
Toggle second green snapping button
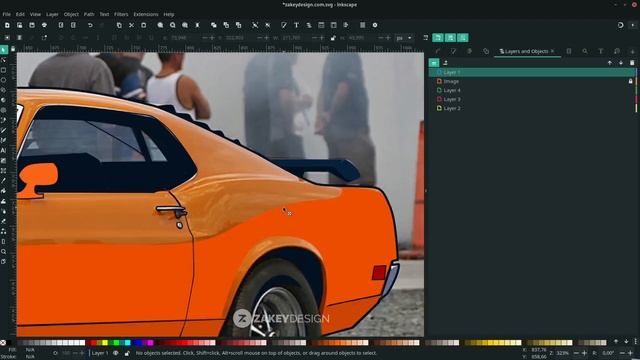tap(450, 38)
